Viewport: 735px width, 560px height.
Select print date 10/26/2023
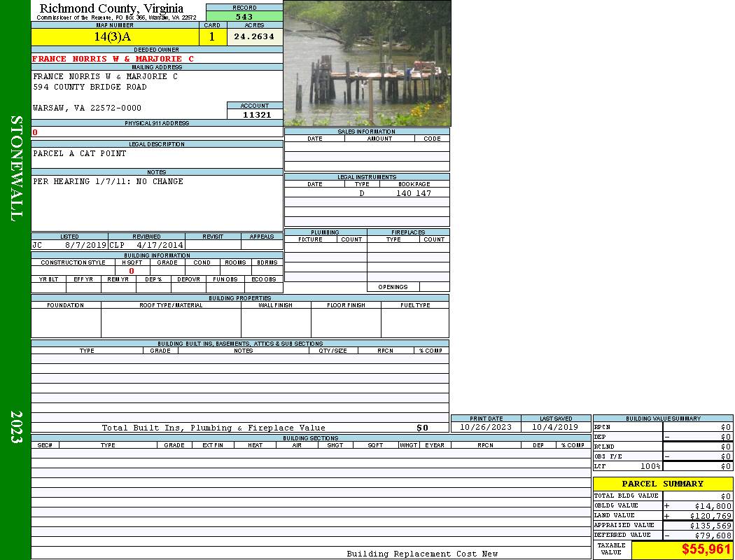pyautogui.click(x=486, y=428)
